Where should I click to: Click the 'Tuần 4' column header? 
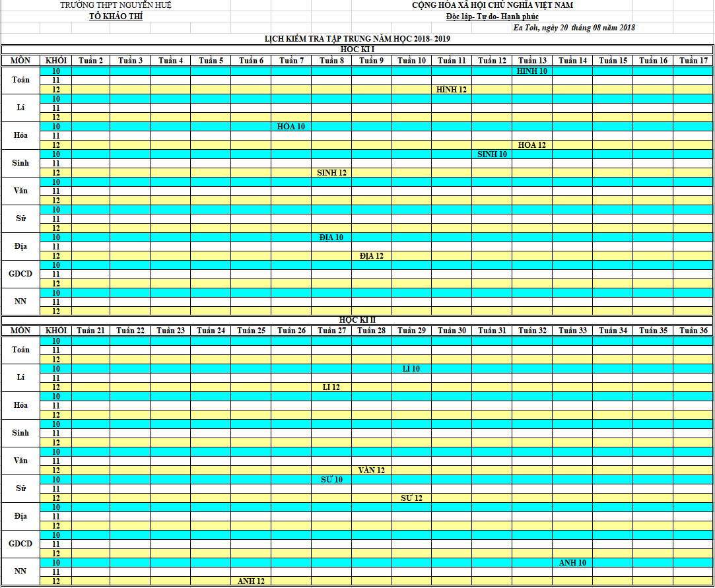[170, 61]
